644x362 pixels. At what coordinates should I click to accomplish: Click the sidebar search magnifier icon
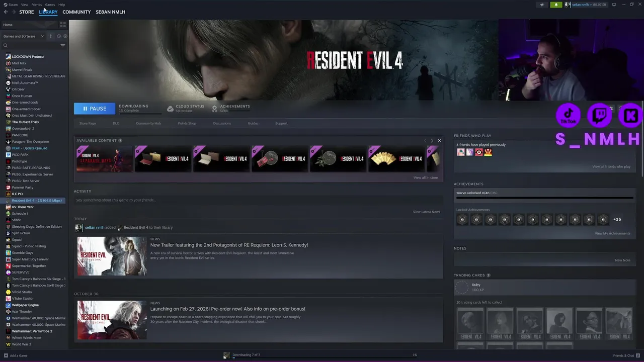coord(6,46)
